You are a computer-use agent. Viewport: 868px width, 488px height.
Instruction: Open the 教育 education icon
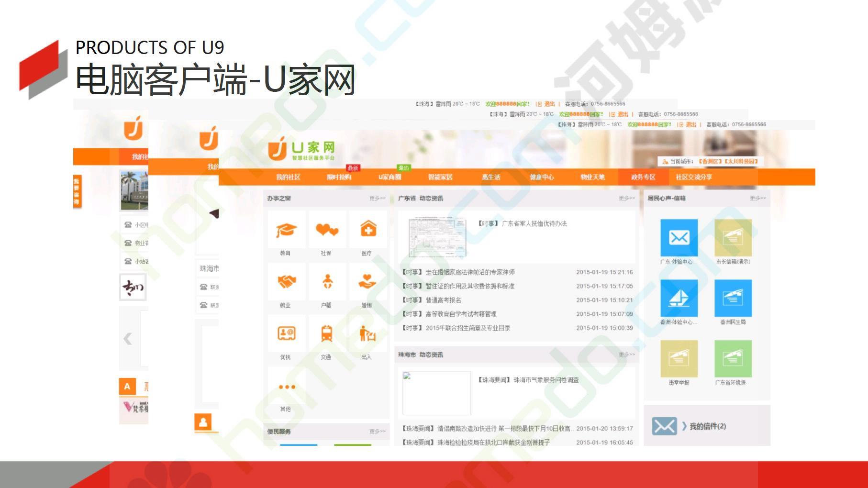[286, 230]
